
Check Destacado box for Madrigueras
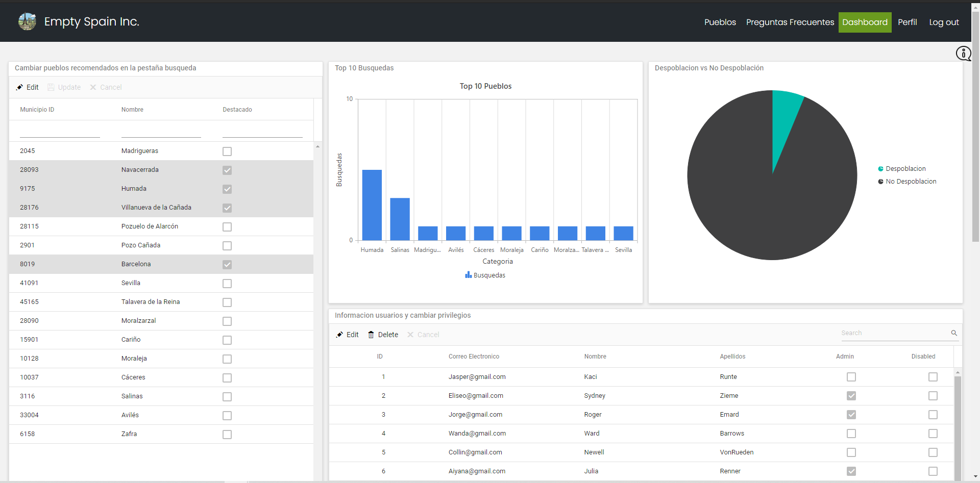227,151
